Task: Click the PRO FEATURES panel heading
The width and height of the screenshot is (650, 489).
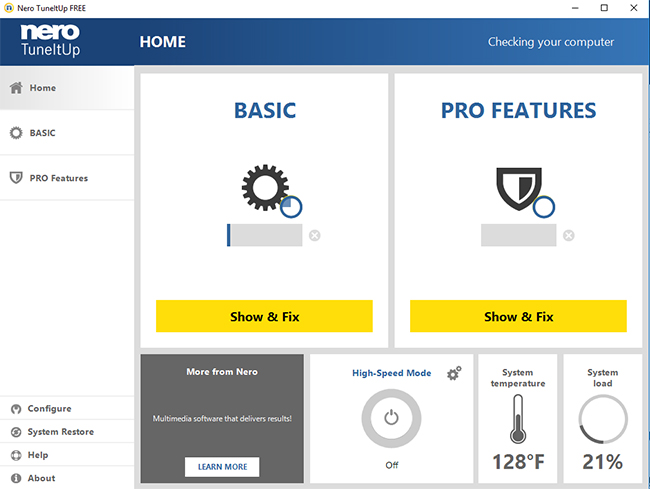Action: 519,111
